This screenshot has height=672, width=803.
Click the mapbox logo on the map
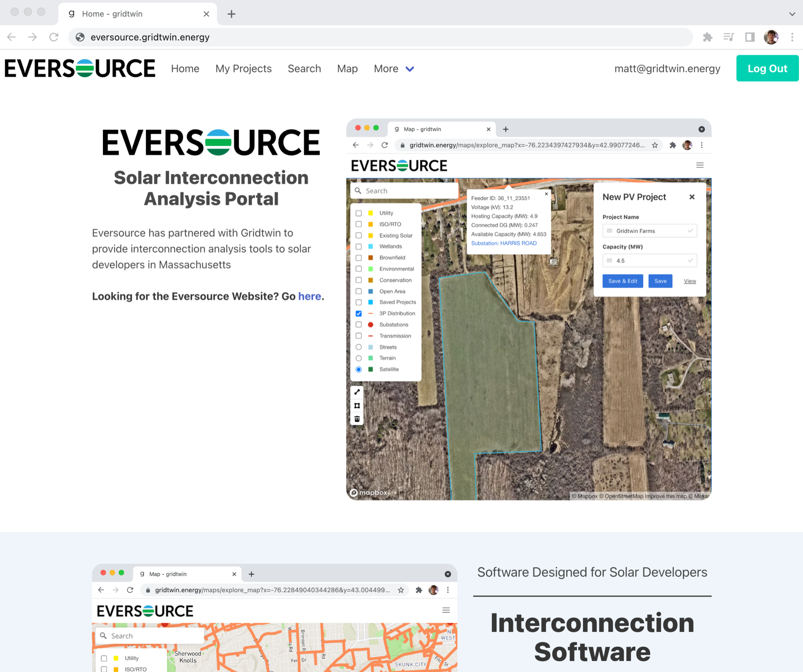(369, 492)
